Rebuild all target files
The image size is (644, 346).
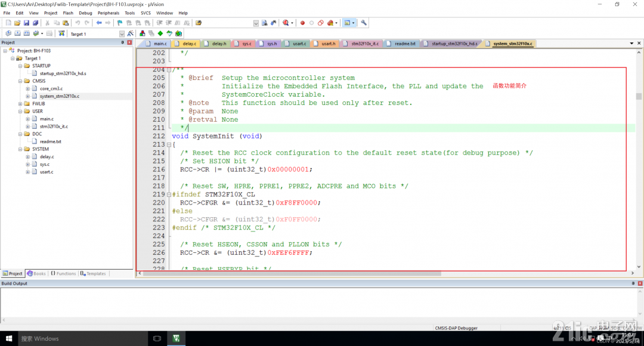click(27, 33)
